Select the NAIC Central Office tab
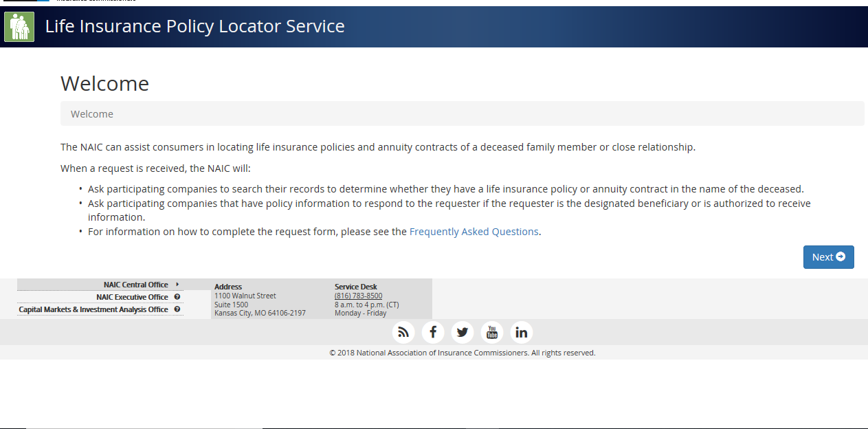 point(135,285)
